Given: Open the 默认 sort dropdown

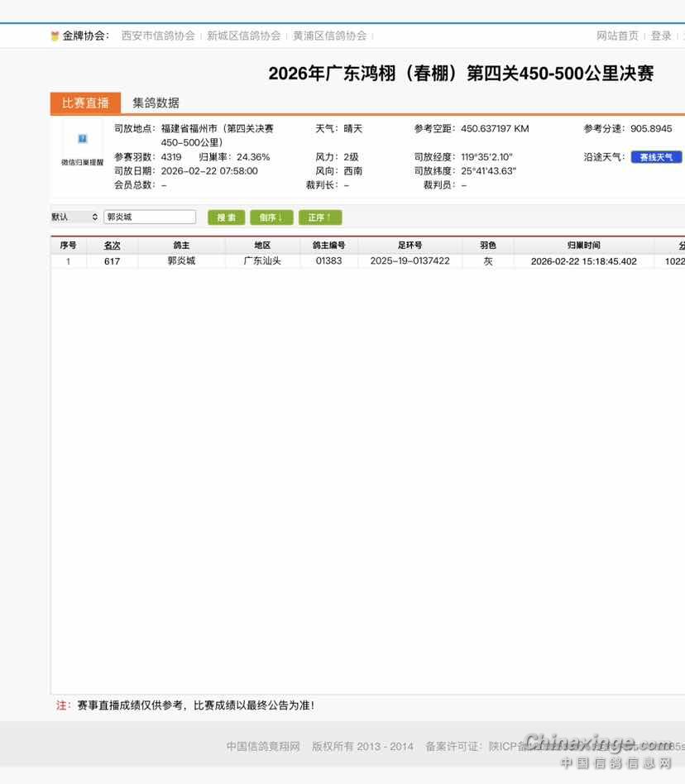Looking at the screenshot, I should [x=74, y=217].
